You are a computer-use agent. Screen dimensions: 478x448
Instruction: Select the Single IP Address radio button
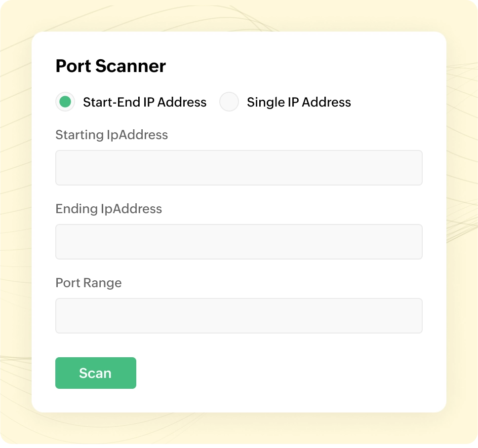(229, 102)
